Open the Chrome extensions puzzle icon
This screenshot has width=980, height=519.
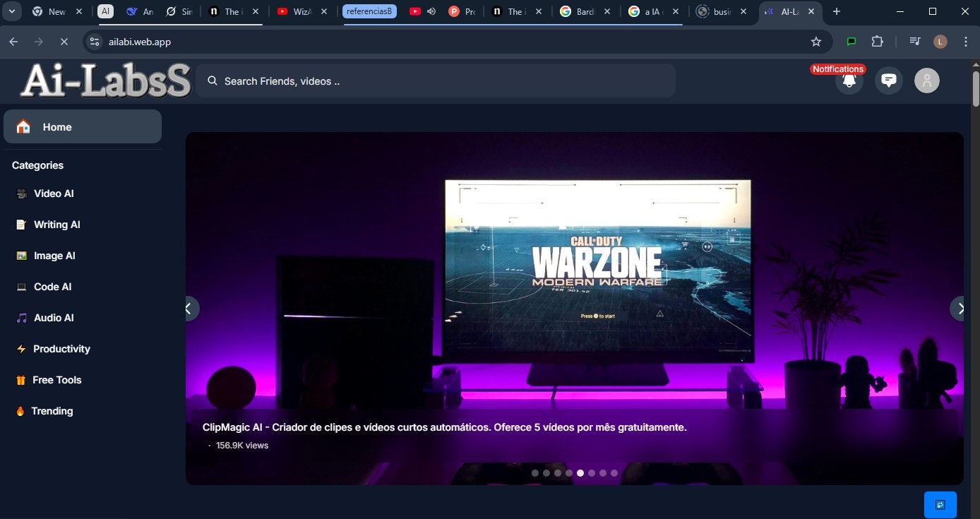[877, 42]
